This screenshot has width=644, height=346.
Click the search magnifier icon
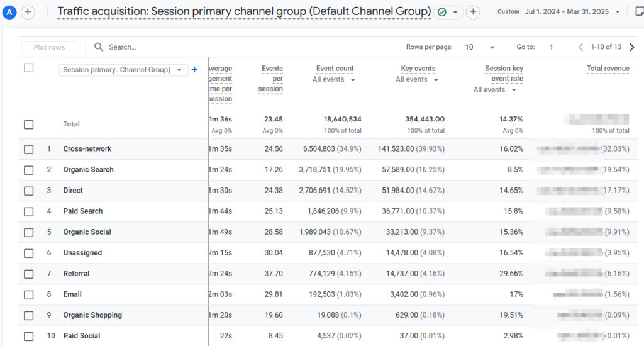coord(99,47)
